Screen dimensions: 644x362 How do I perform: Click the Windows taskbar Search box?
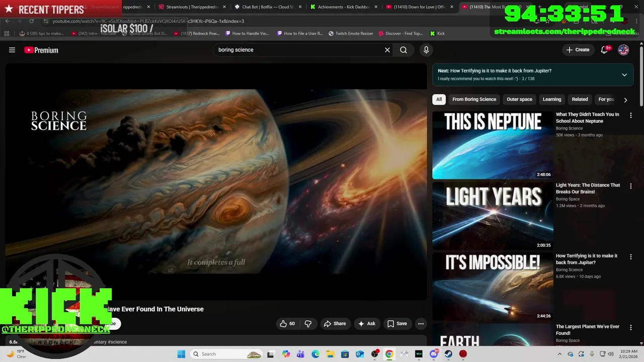pos(226,354)
